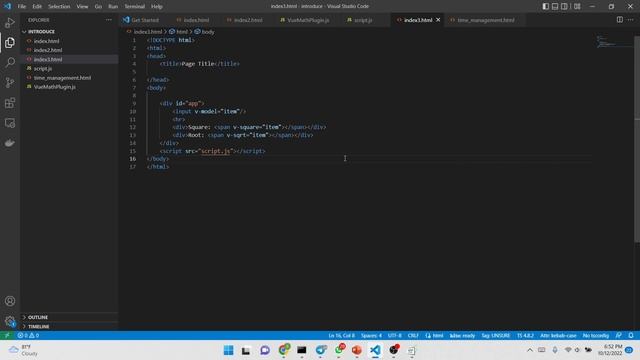
Task: Open the terminal app in taskbar
Action: tap(302, 350)
